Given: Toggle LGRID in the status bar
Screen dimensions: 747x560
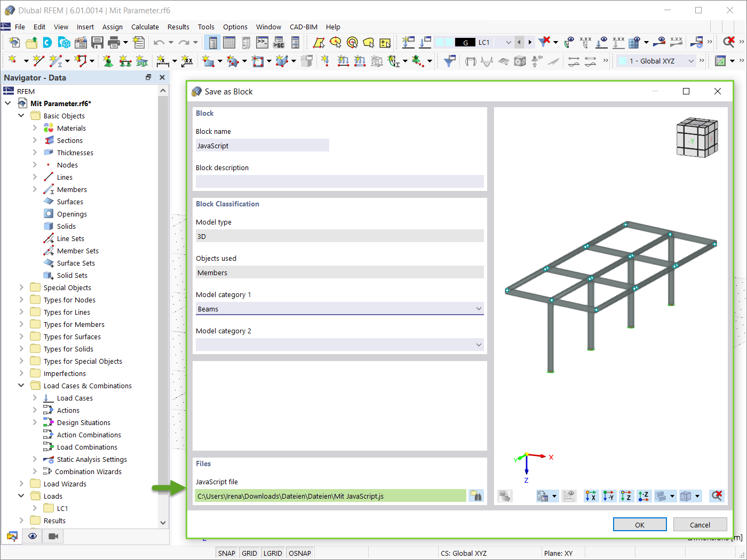Looking at the screenshot, I should (x=273, y=553).
